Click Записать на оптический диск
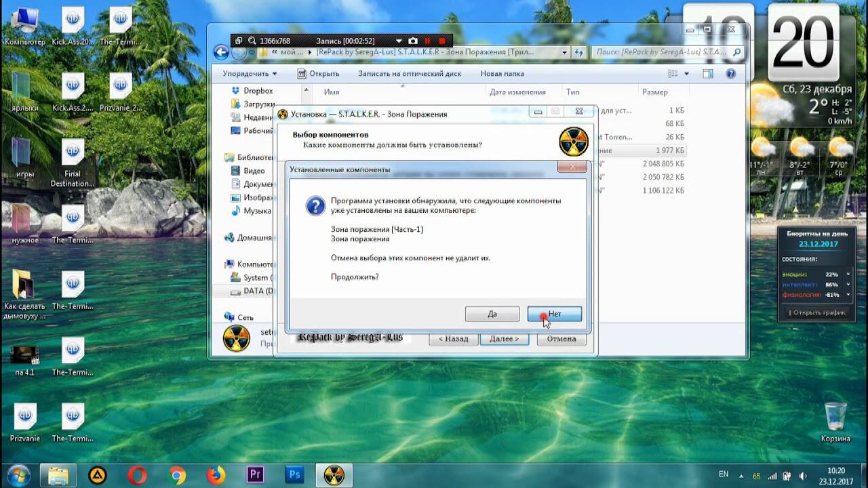Image resolution: width=868 pixels, height=488 pixels. click(x=410, y=73)
